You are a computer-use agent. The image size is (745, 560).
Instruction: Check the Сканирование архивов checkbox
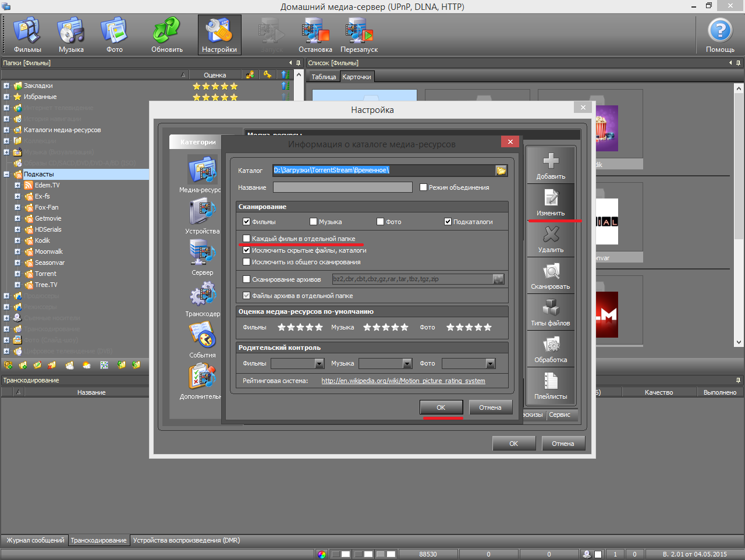247,279
